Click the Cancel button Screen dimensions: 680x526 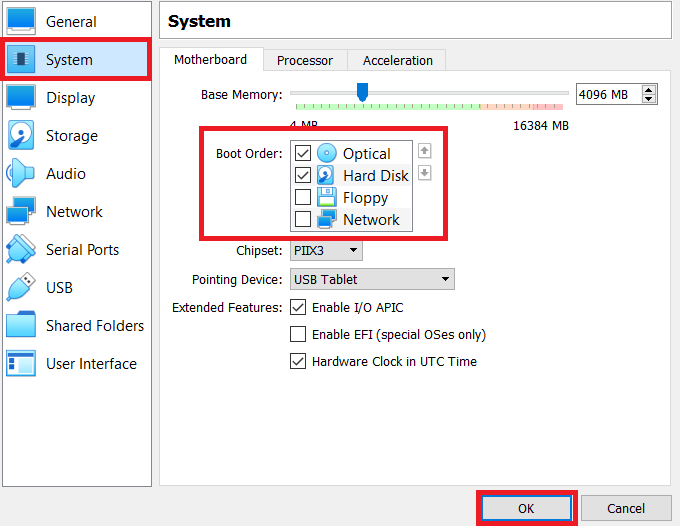(626, 508)
